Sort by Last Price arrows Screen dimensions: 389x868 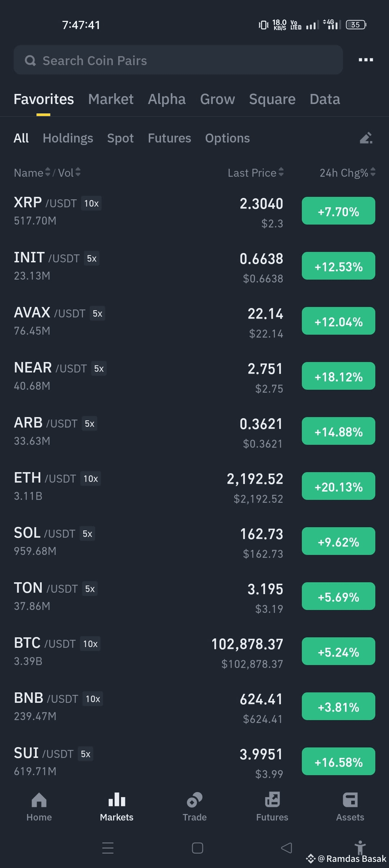pos(281,172)
